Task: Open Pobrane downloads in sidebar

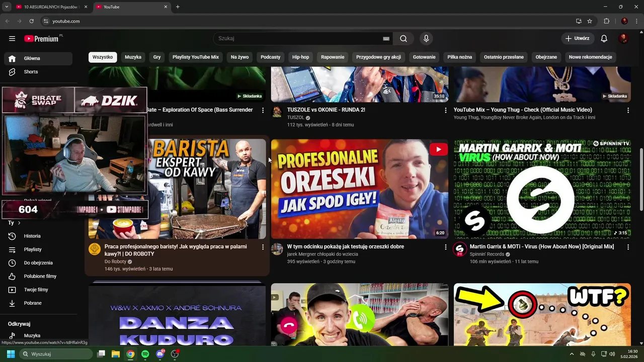Action: coord(38,303)
